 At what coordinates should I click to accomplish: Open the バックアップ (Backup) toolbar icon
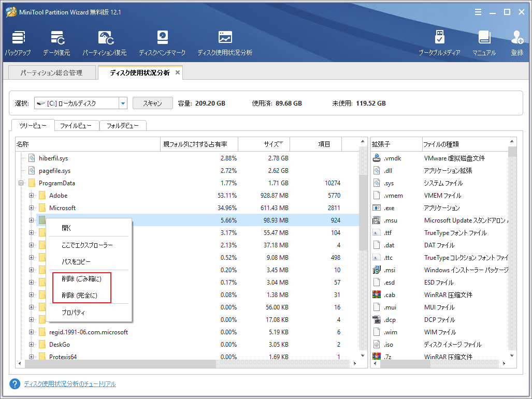tap(18, 43)
